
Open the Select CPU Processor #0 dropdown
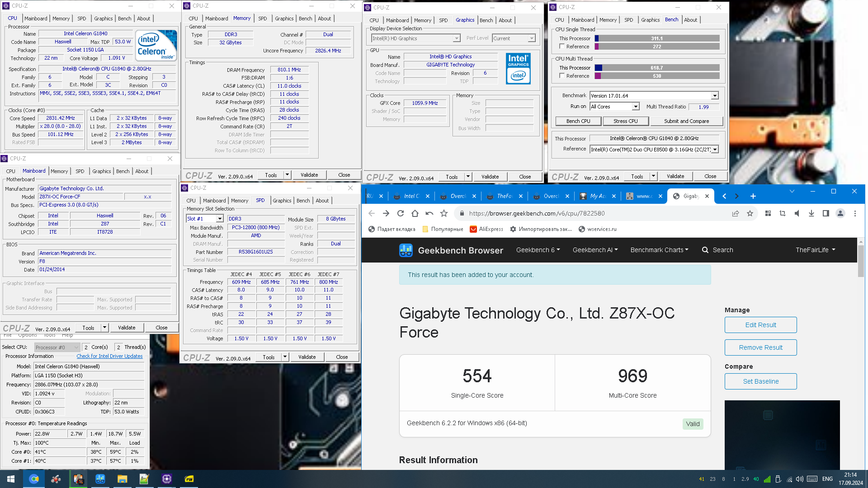[57, 347]
